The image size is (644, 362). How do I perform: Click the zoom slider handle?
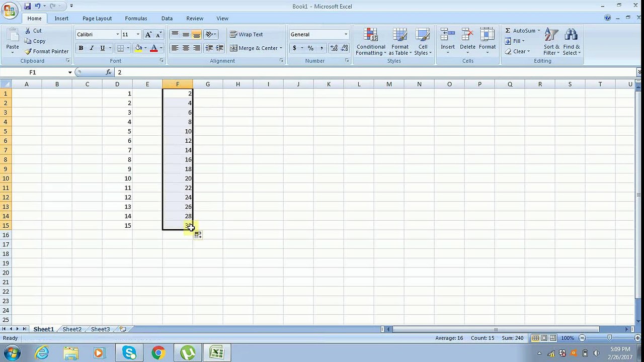point(609,338)
